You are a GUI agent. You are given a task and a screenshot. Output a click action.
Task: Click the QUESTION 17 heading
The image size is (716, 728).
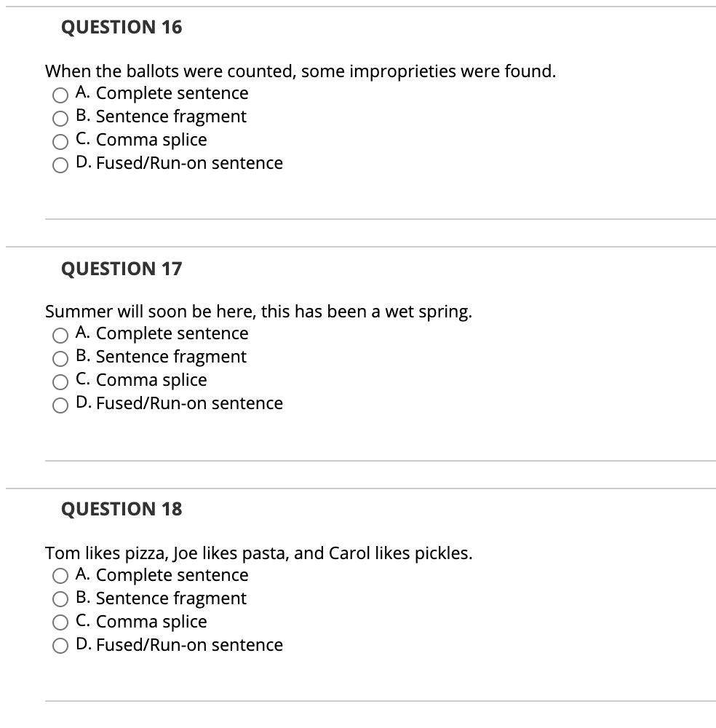click(x=122, y=269)
